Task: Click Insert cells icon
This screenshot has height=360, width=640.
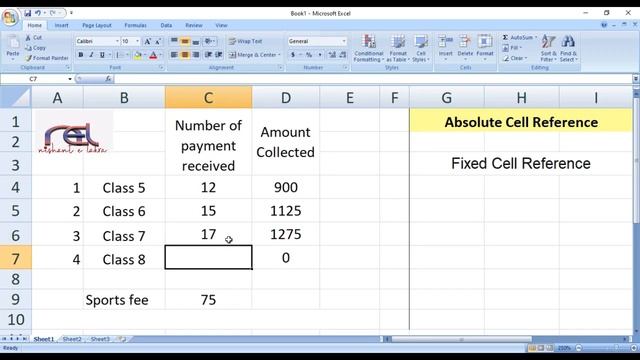Action: (445, 42)
